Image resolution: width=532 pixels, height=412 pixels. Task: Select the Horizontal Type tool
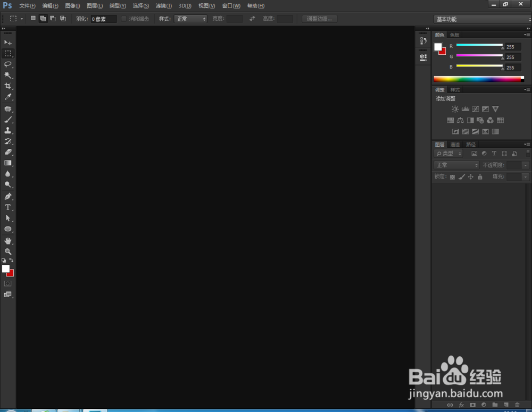click(8, 207)
